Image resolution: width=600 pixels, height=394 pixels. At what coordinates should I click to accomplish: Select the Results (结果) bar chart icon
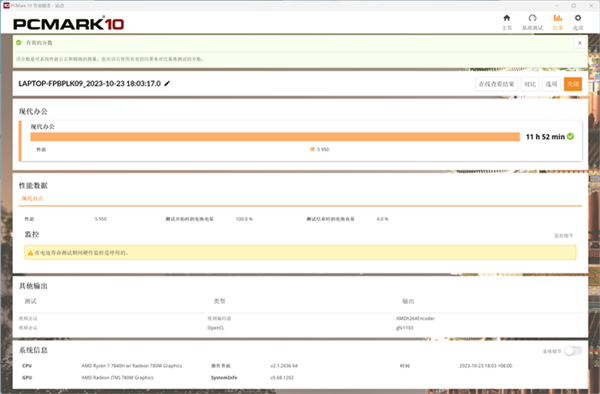click(558, 22)
